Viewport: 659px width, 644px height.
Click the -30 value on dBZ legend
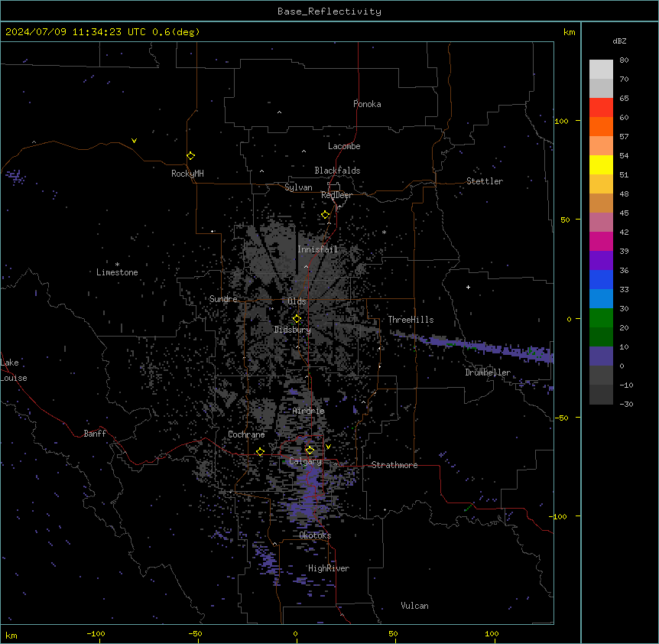[626, 404]
